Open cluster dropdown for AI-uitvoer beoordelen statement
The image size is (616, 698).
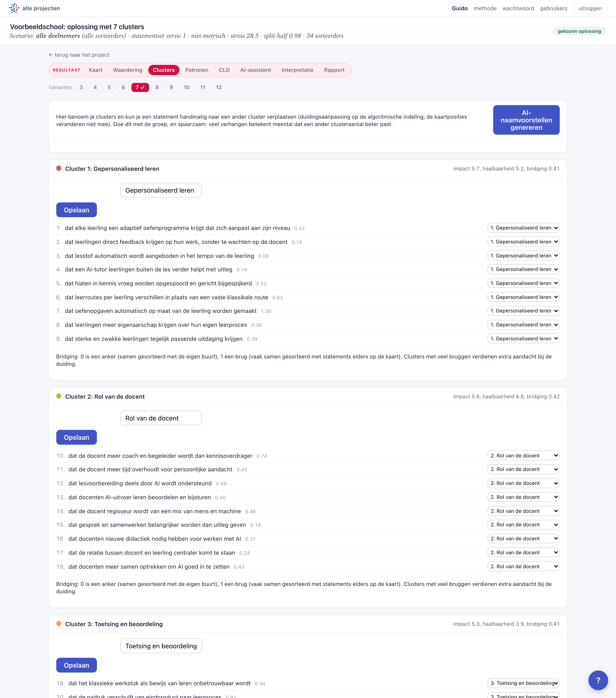tap(523, 497)
